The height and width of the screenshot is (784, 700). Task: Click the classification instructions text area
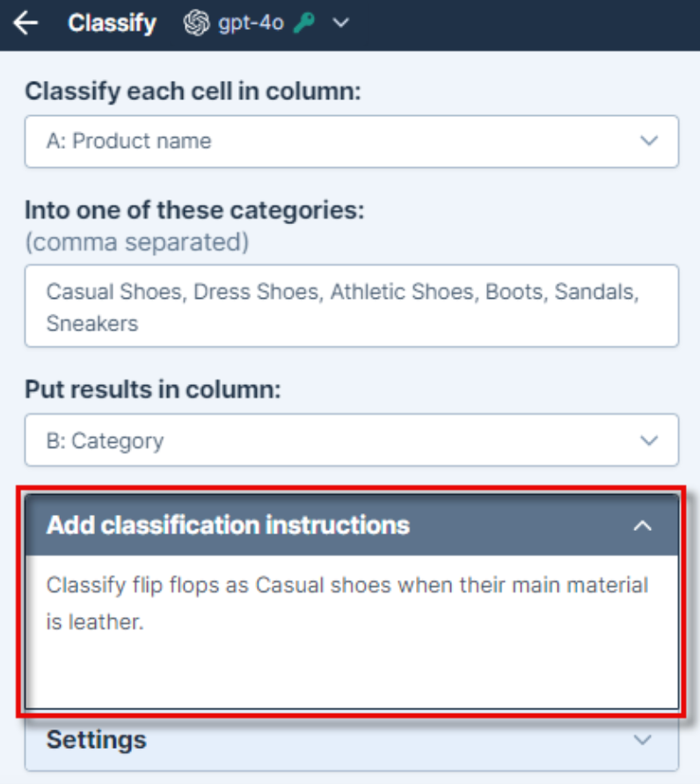pos(352,631)
